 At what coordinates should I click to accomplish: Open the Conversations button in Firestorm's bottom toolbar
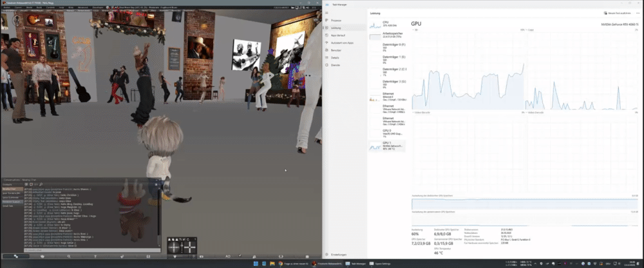16,256
